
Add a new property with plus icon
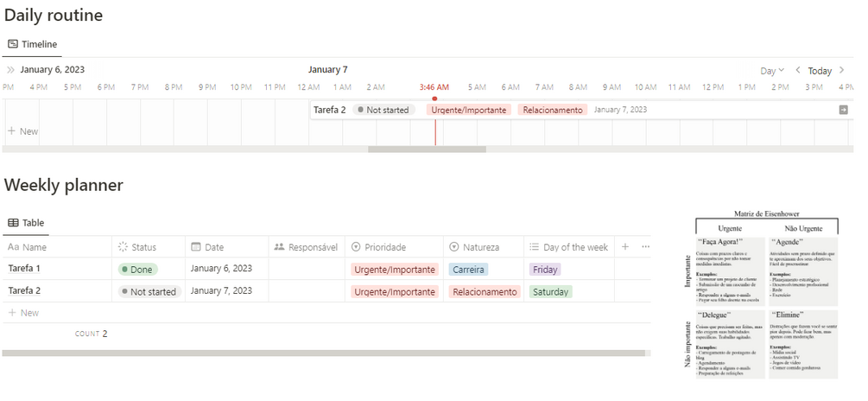[625, 247]
